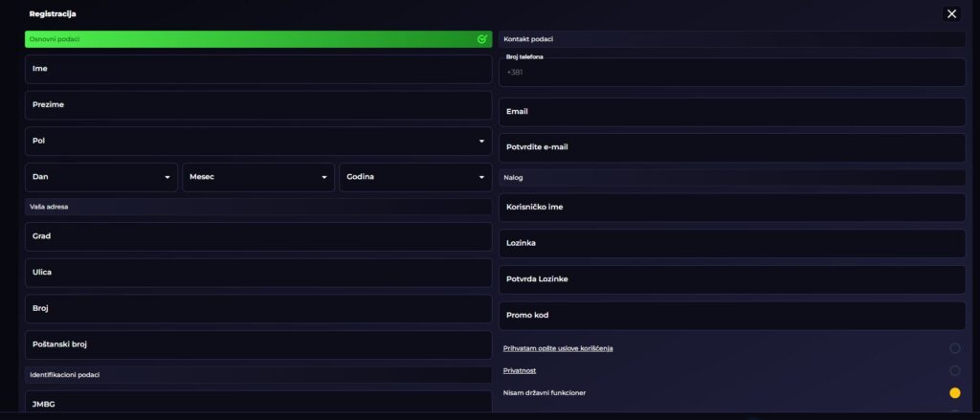980x420 pixels.
Task: Click the green checkmark icon in Osnovni podaci
Action: tap(482, 39)
